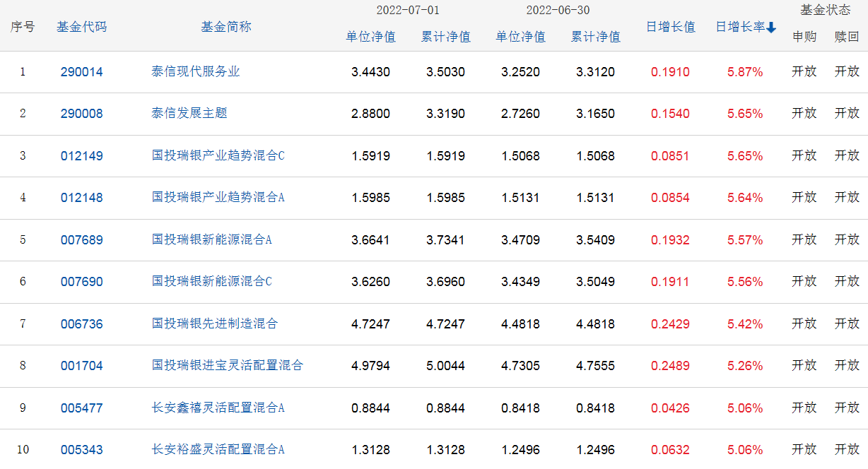Open 国投瑞银产业趋势混合A fund link
This screenshot has height=469, width=868.
tap(218, 197)
